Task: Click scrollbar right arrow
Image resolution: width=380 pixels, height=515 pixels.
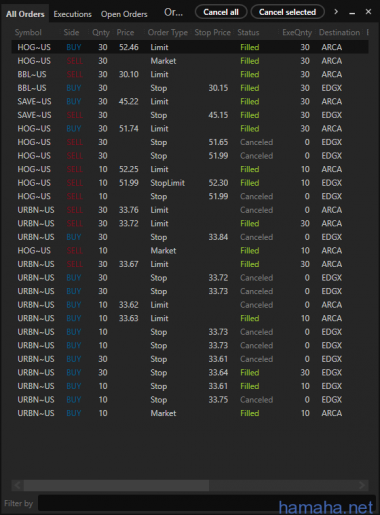Action: pyautogui.click(x=363, y=485)
